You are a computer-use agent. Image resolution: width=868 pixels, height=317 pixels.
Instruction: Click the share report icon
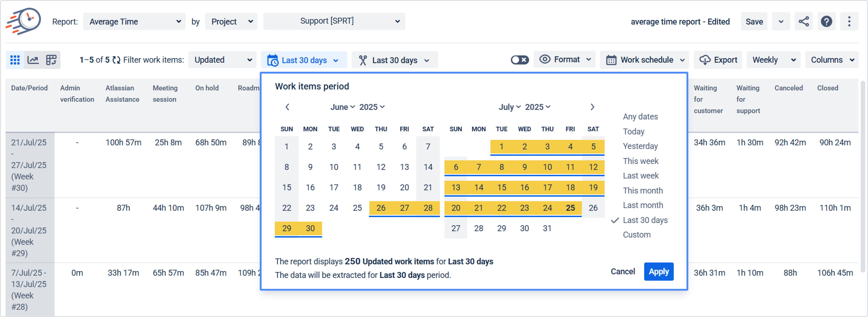803,22
